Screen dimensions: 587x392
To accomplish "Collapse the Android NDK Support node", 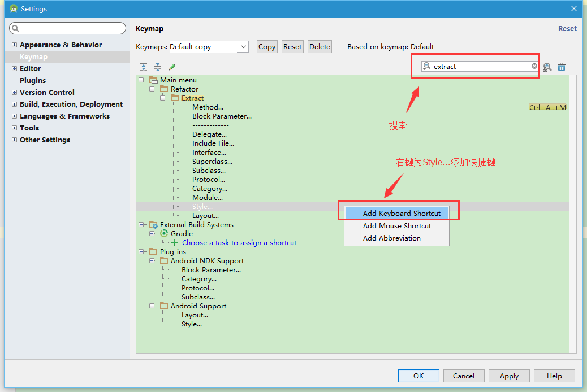I will [x=152, y=261].
